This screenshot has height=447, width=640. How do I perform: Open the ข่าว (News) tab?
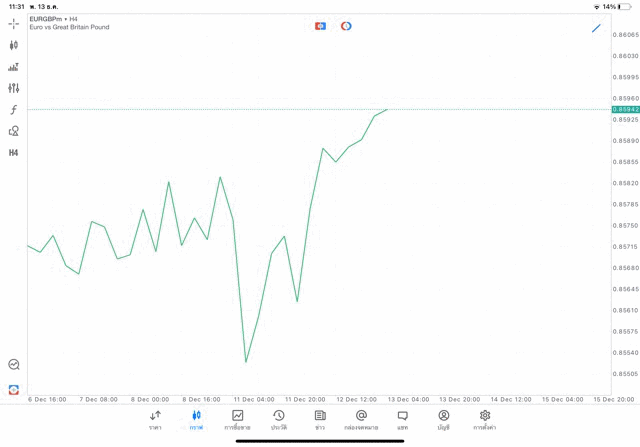[x=320, y=420]
